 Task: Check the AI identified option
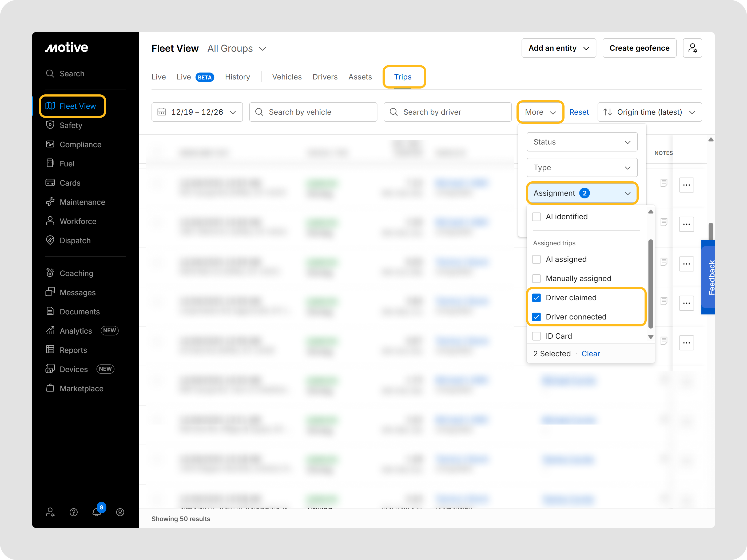coord(536,216)
